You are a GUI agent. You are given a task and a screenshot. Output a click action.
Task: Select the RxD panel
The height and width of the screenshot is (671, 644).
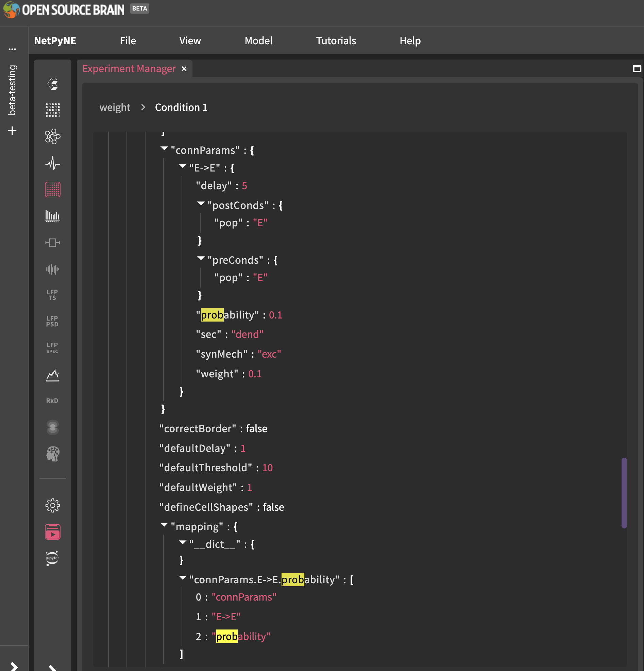click(52, 400)
